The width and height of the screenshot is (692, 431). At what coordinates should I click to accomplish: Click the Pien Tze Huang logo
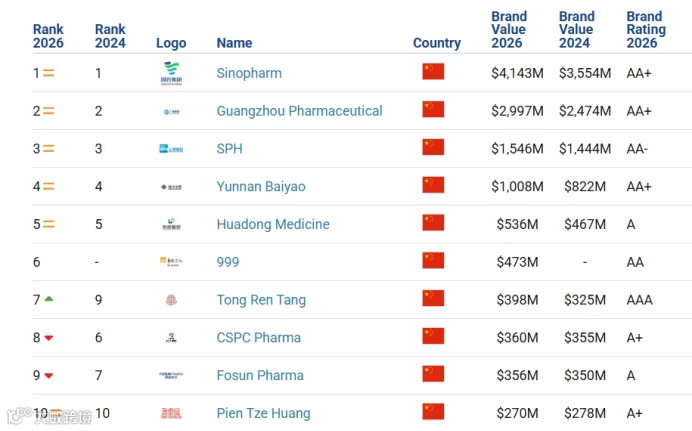[x=171, y=413]
